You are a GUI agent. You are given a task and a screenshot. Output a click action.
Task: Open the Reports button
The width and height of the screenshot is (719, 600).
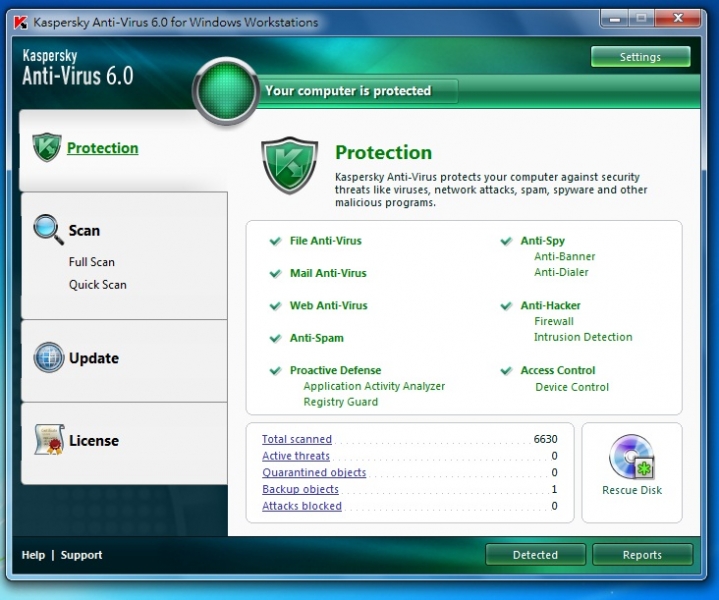(642, 555)
